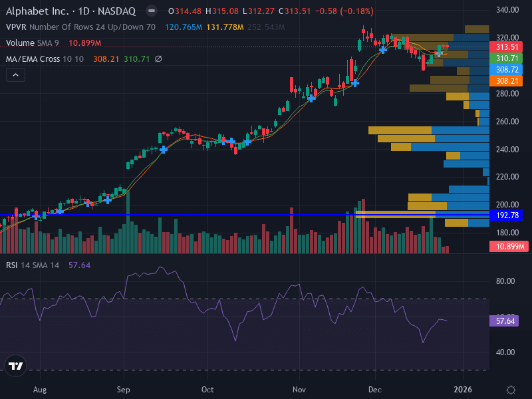Click the EMA value 310.71 in legend

pos(137,59)
